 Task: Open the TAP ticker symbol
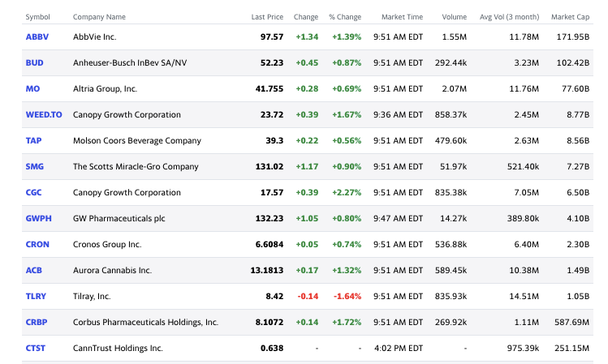(x=33, y=140)
